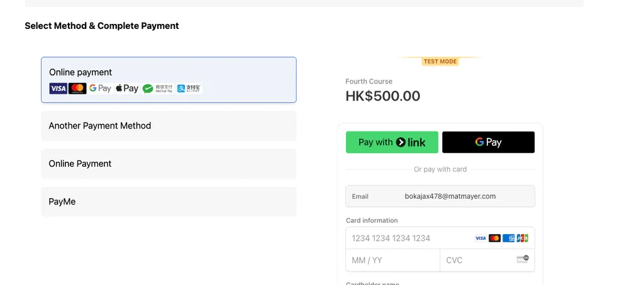This screenshot has width=644, height=285.
Task: Click the Fourth Course label
Action: pos(369,81)
